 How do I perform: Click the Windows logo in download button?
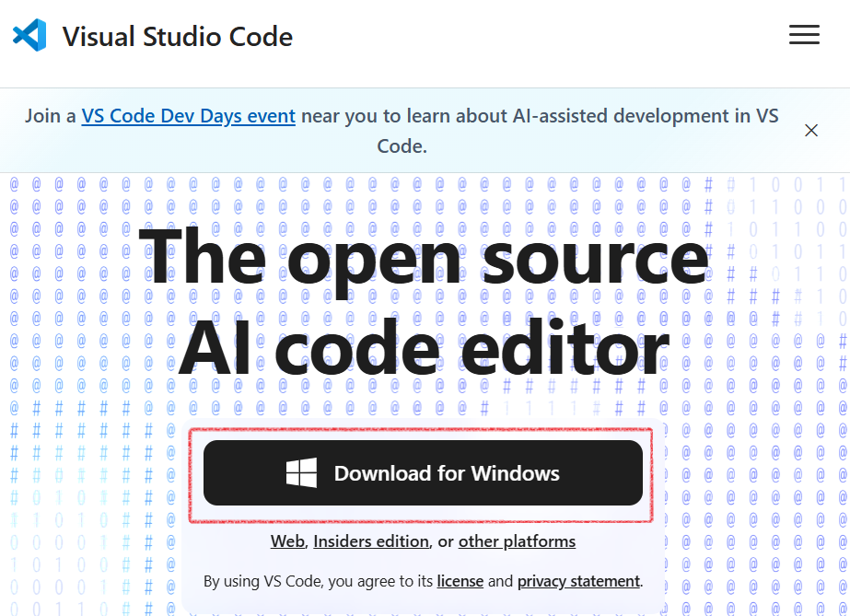301,473
